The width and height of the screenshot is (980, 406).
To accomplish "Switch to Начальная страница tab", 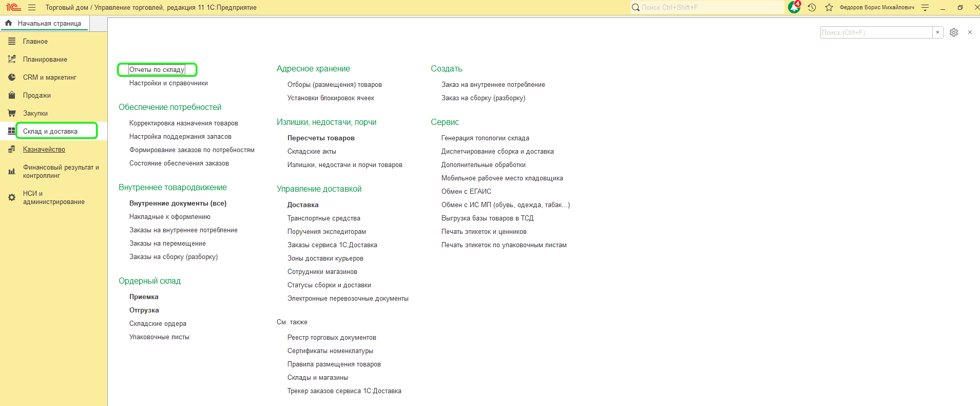I will [x=49, y=23].
